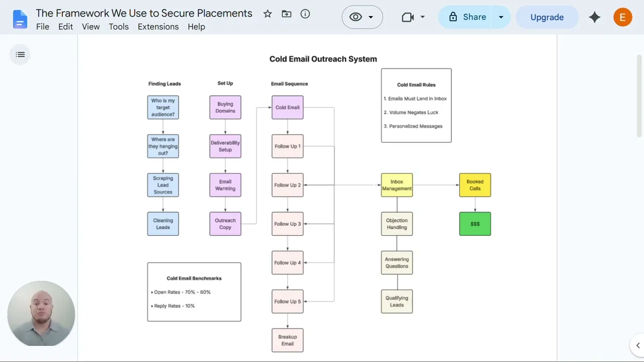
Task: Open the File menu
Action: [x=43, y=27]
